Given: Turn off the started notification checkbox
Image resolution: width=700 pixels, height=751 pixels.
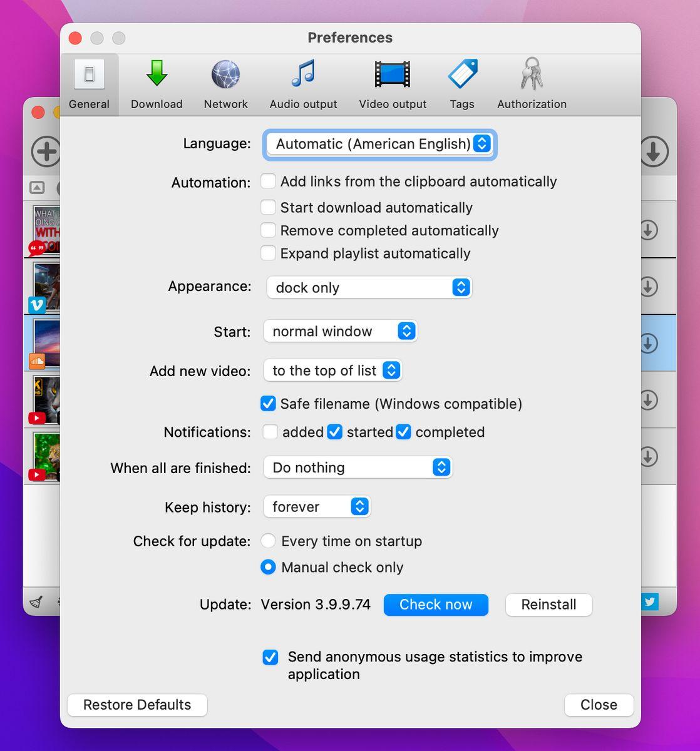Looking at the screenshot, I should (x=335, y=432).
